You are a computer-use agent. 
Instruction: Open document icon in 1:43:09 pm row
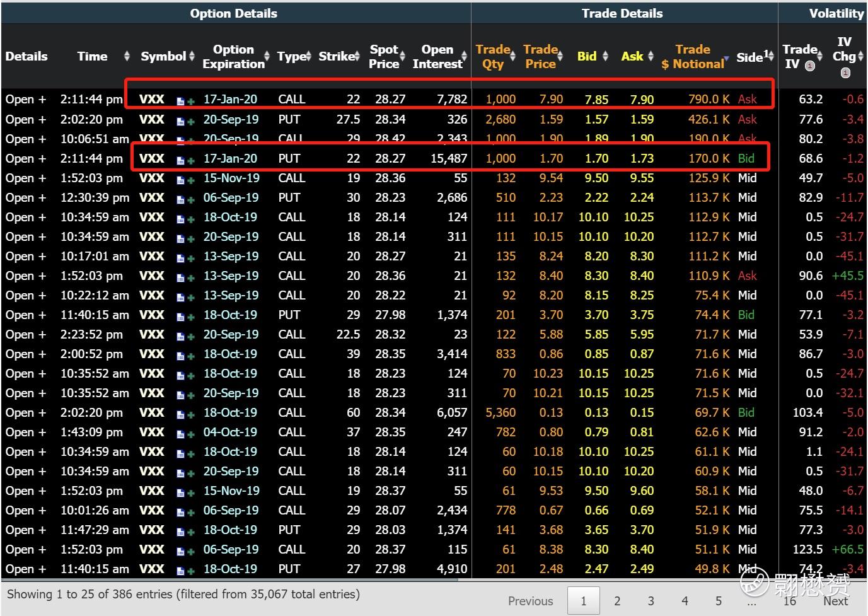coord(180,434)
